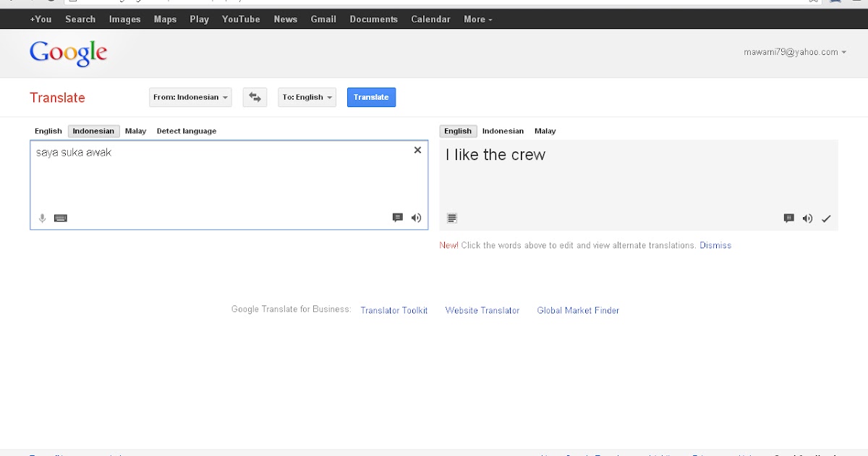Viewport: 868px width, 456px height.
Task: Rate translation with the checkmark icon
Action: tap(826, 218)
